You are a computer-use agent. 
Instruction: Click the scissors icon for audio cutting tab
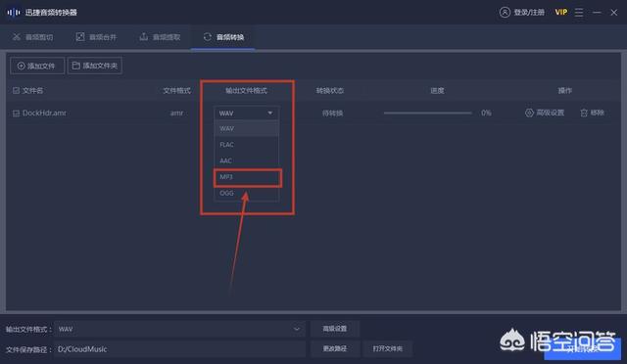pyautogui.click(x=17, y=37)
